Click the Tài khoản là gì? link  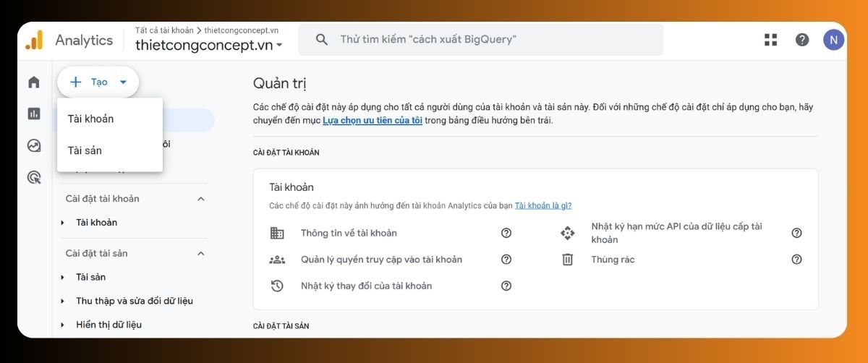coord(542,206)
